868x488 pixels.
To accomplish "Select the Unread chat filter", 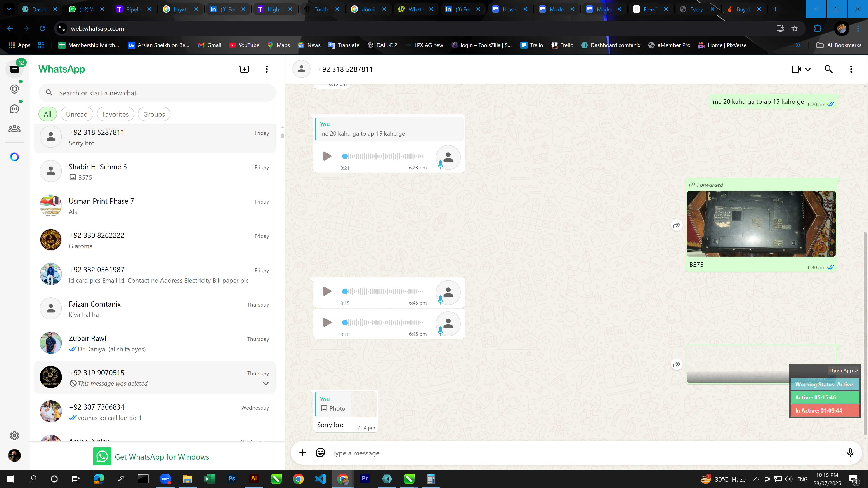I will [x=77, y=114].
